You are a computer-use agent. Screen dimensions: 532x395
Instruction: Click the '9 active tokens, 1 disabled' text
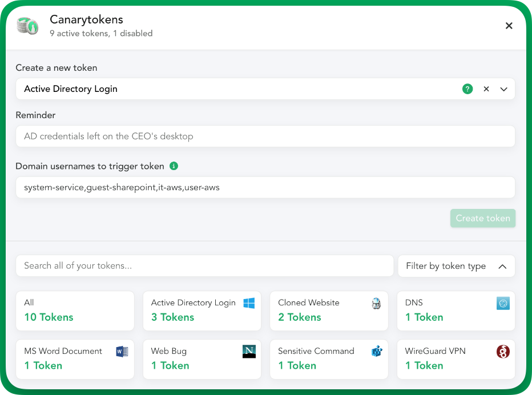101,33
